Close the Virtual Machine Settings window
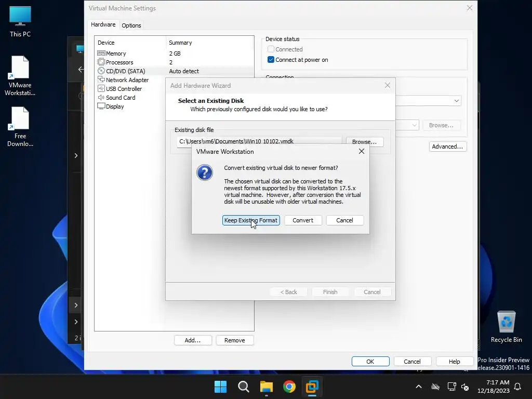The height and width of the screenshot is (399, 532). coord(470,8)
